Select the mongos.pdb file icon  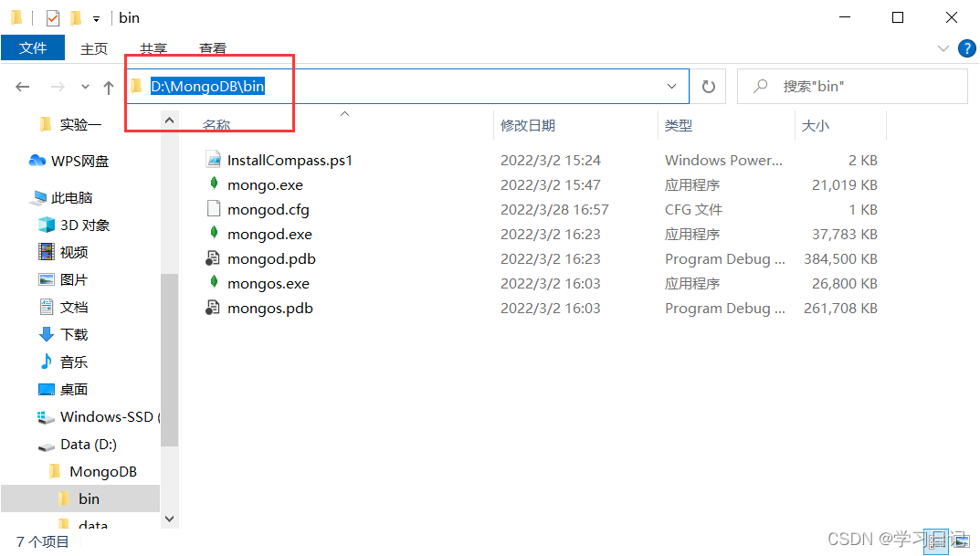[213, 308]
